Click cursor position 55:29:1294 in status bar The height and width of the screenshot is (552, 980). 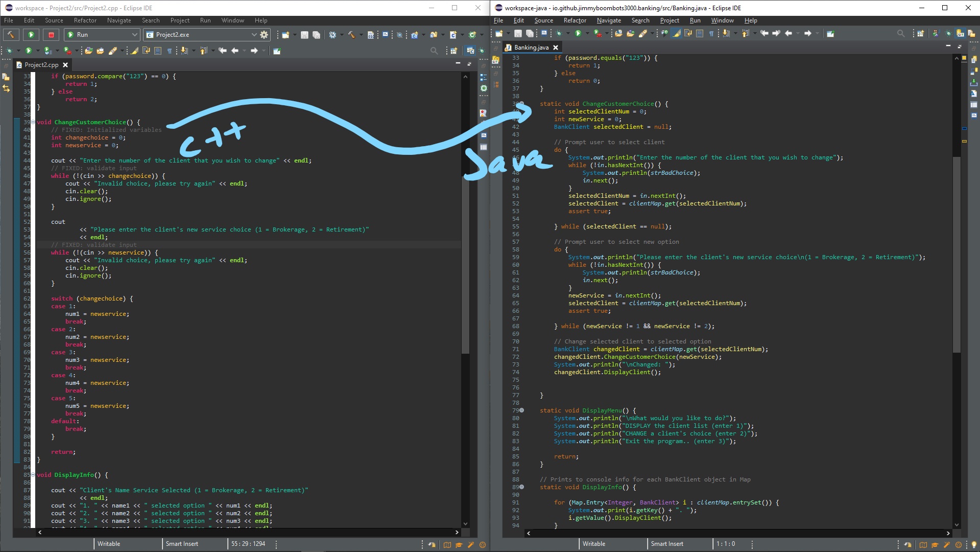pyautogui.click(x=248, y=544)
